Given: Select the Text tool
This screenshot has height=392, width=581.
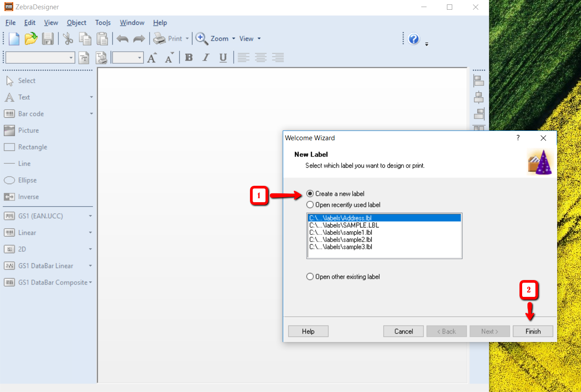Looking at the screenshot, I should pyautogui.click(x=18, y=97).
